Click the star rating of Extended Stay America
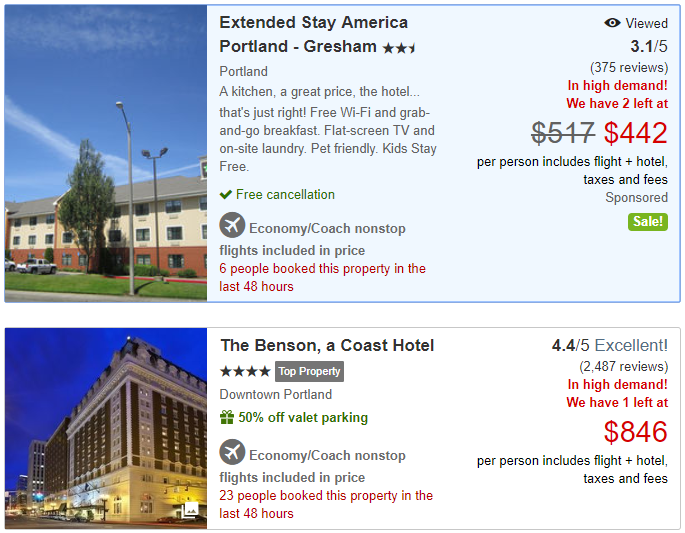Image resolution: width=685 pixels, height=533 pixels. [399, 48]
